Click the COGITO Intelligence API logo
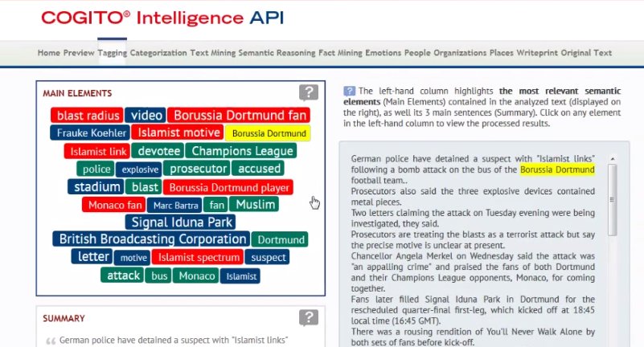This screenshot has width=644, height=347. point(162,18)
